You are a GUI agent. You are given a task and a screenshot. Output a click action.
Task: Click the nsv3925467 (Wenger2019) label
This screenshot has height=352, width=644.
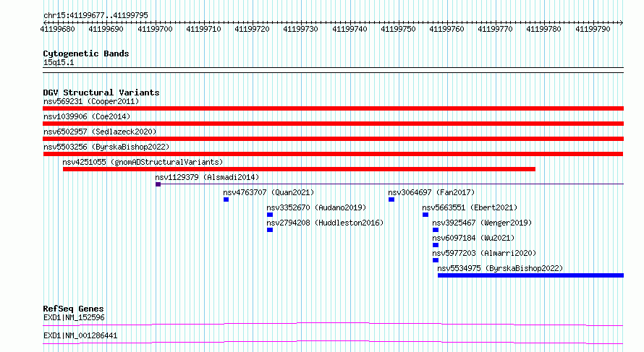482,223
